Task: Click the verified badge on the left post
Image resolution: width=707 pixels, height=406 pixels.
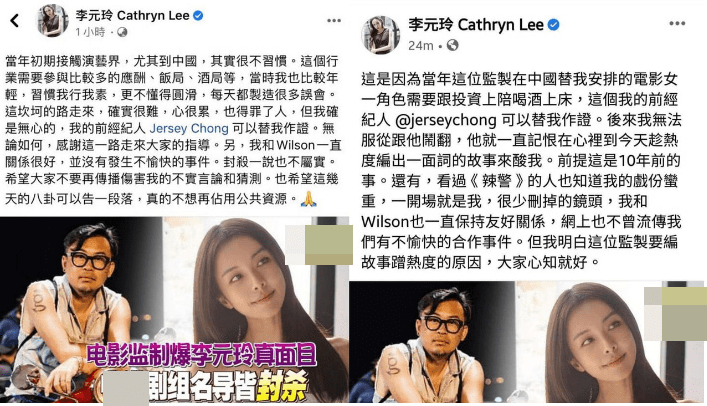Action: click(198, 15)
